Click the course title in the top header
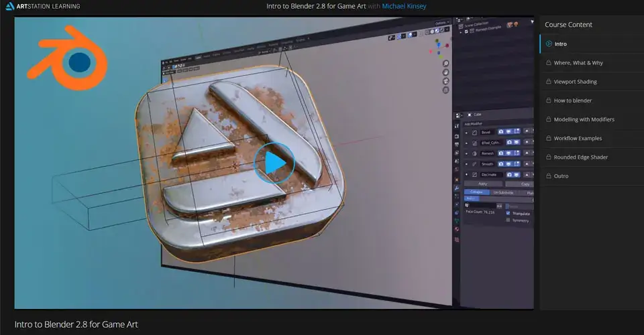This screenshot has height=335, width=644. point(316,6)
